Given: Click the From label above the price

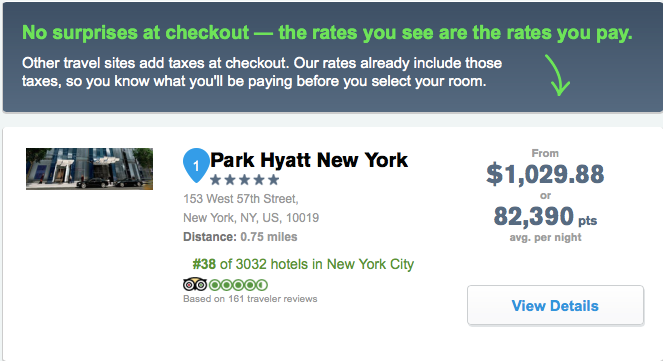Looking at the screenshot, I should [545, 153].
